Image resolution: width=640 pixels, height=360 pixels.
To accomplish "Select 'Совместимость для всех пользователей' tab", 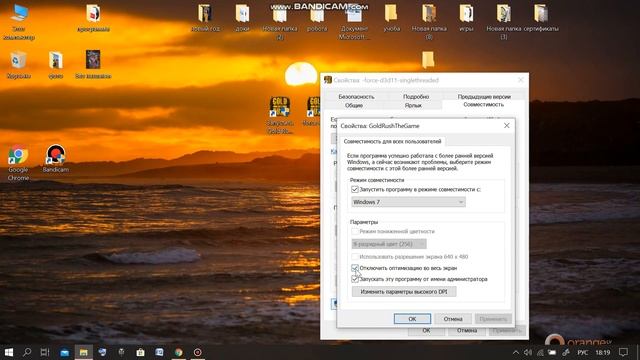I will coord(392,141).
